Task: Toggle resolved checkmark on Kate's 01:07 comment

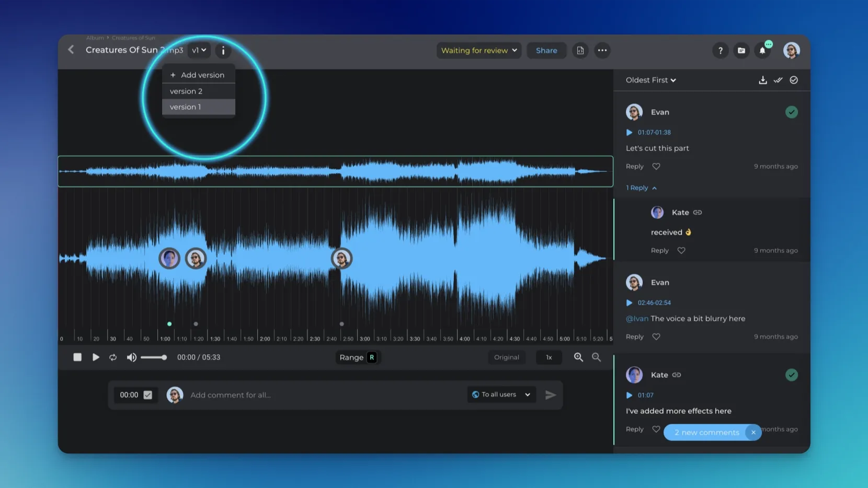Action: [791, 375]
